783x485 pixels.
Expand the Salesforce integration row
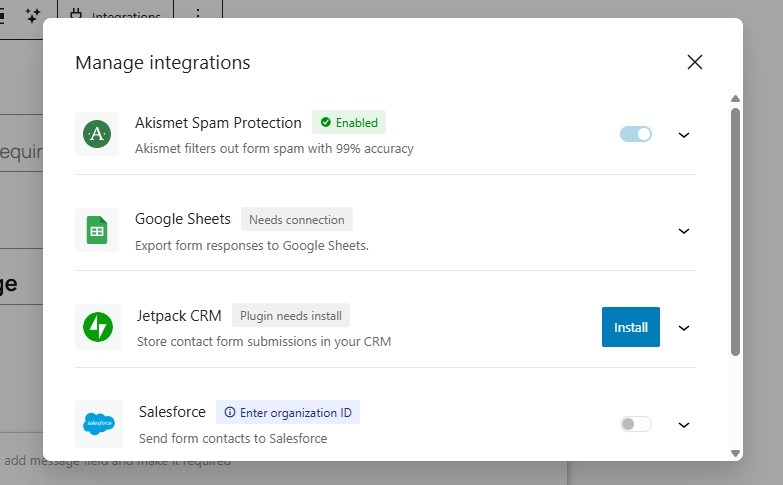click(684, 425)
